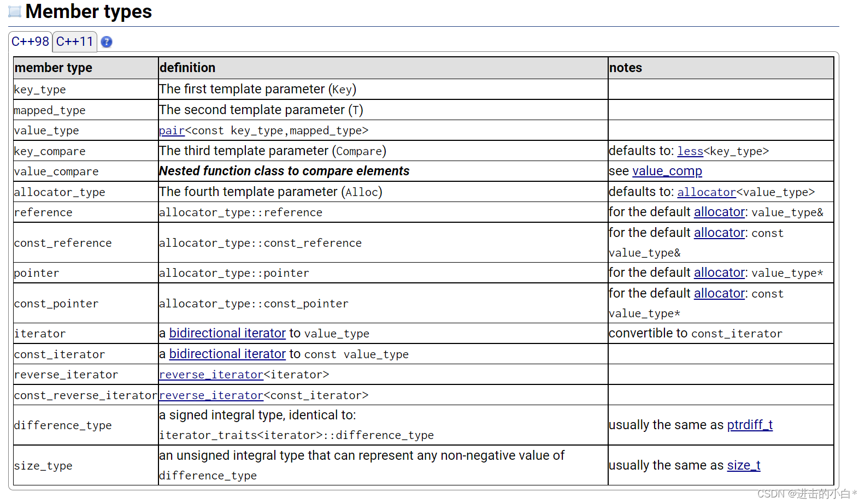Click the pointer member type cell

pyautogui.click(x=86, y=273)
